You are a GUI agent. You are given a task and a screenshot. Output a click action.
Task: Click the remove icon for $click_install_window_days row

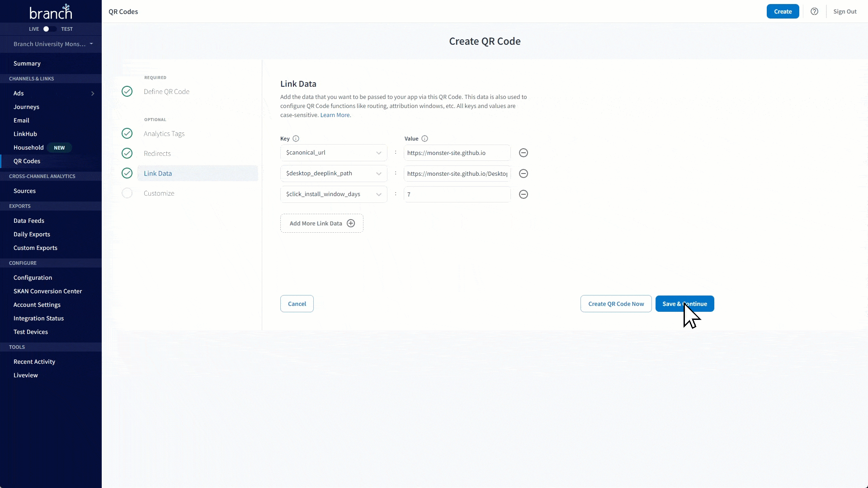point(523,194)
